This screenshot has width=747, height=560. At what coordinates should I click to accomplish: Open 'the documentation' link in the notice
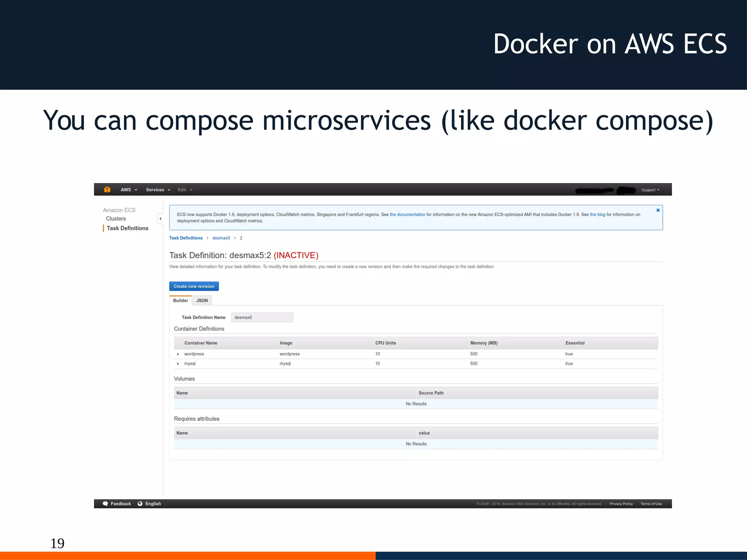click(407, 214)
